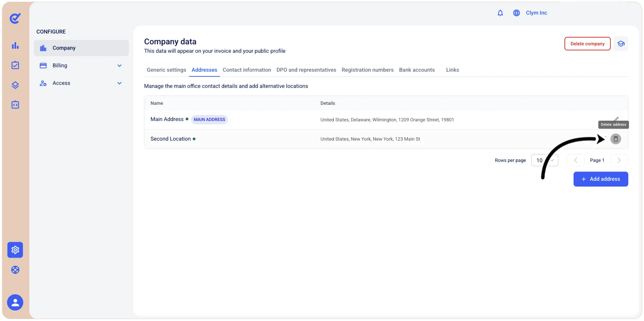This screenshot has height=321, width=644.
Task: Open the help lifebuoy sidebar icon
Action: point(15,270)
